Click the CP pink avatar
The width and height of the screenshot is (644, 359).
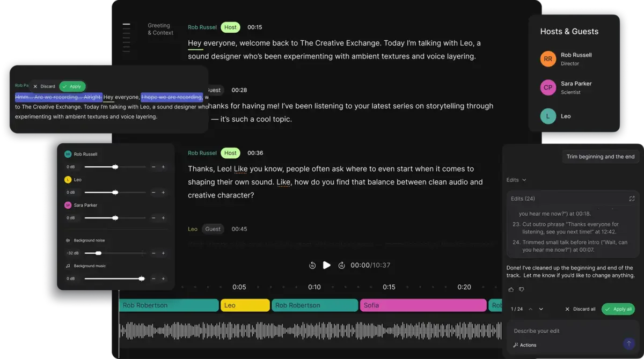click(x=548, y=87)
